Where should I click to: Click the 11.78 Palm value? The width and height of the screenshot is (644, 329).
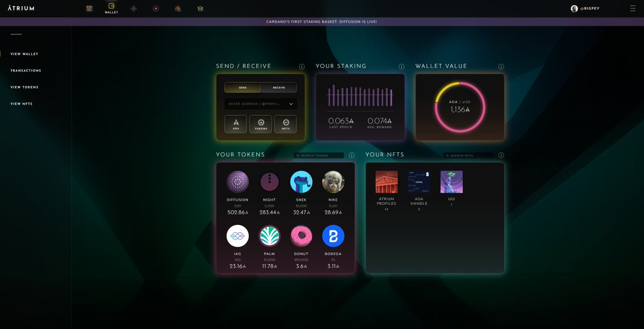click(x=270, y=266)
